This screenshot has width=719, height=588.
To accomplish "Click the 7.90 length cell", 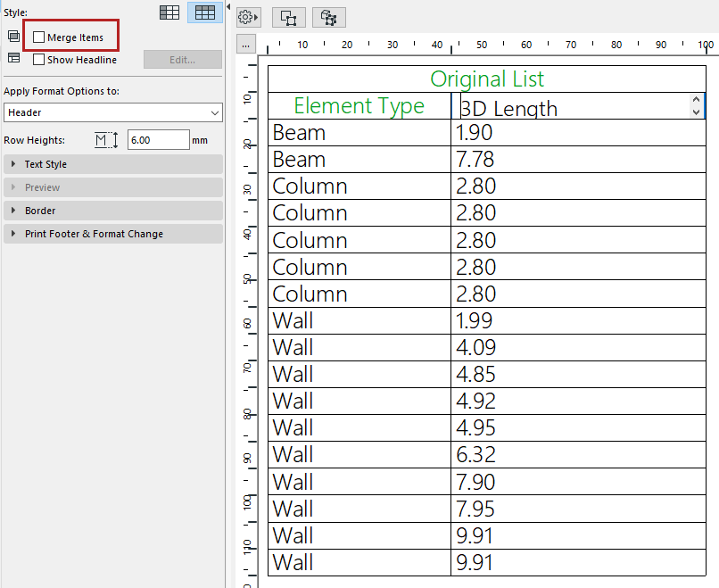I will click(x=578, y=482).
